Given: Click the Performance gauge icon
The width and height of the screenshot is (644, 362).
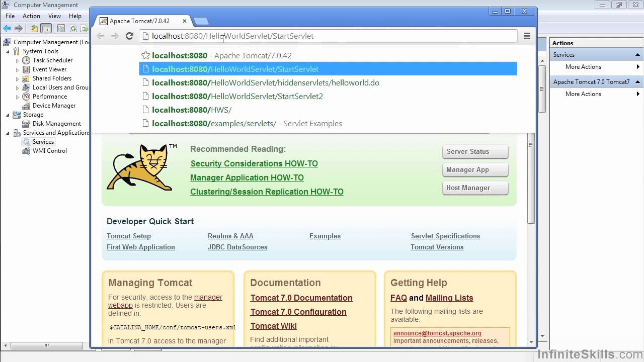Looking at the screenshot, I should click(x=26, y=97).
